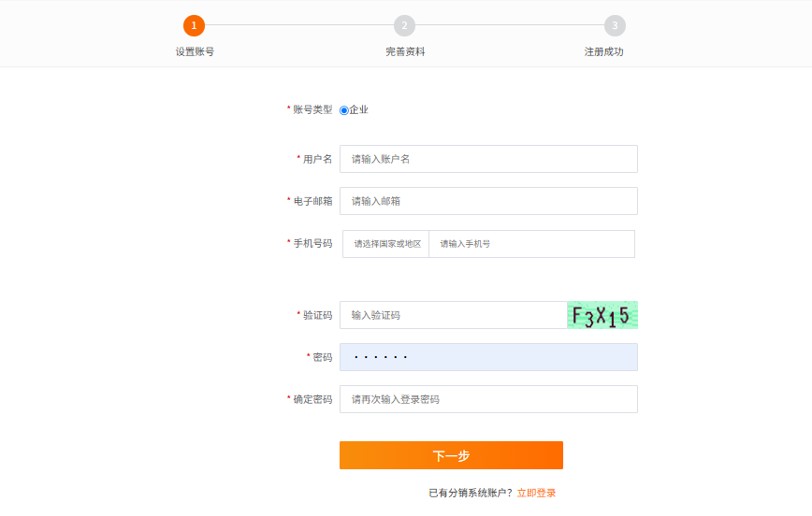This screenshot has height=516, width=812.
Task: Click the 账号类型 field label
Action: coord(312,109)
